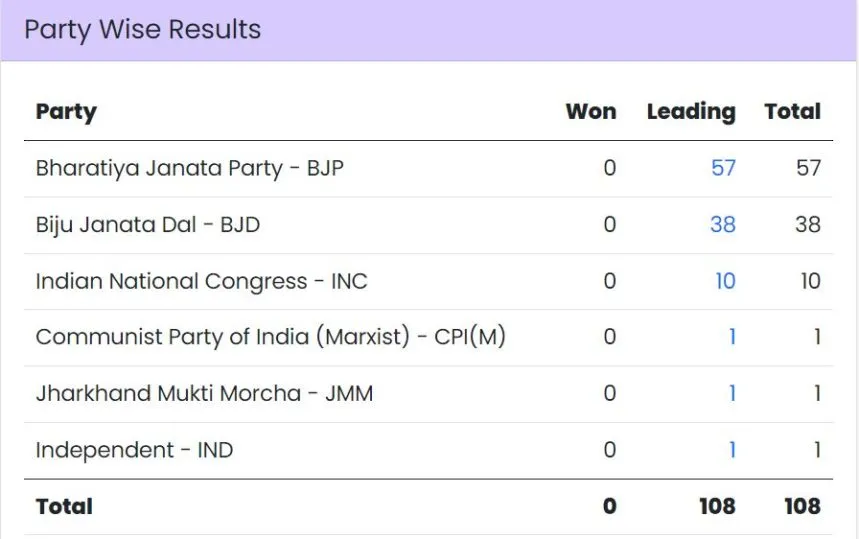Screen dimensions: 859x539
Task: Select the Total column header
Action: (792, 111)
